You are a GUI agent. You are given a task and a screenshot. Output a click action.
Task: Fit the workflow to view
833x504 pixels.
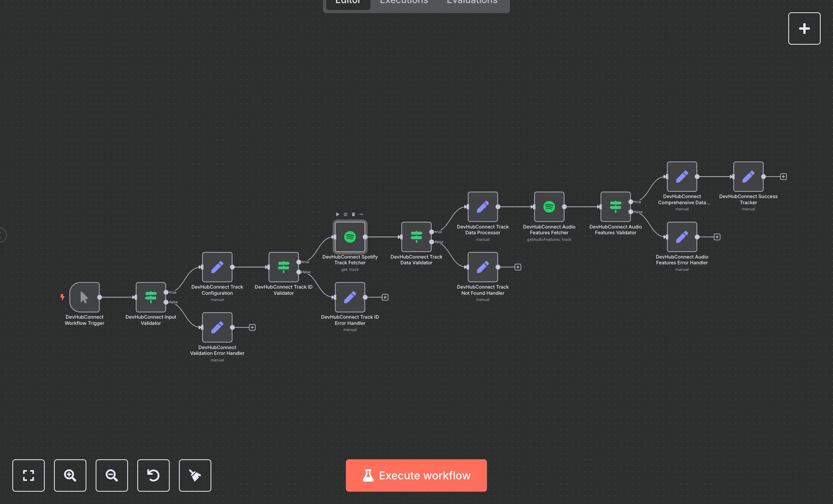click(x=29, y=475)
